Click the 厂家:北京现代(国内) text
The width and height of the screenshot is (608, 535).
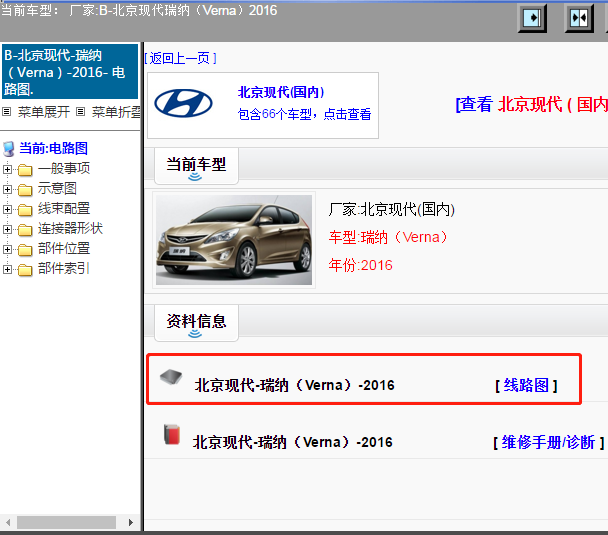point(392,210)
